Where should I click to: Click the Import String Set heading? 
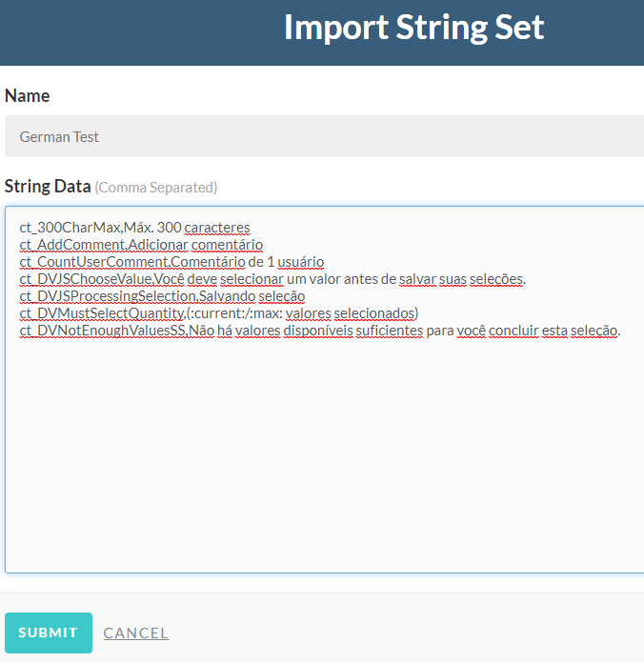(x=414, y=27)
